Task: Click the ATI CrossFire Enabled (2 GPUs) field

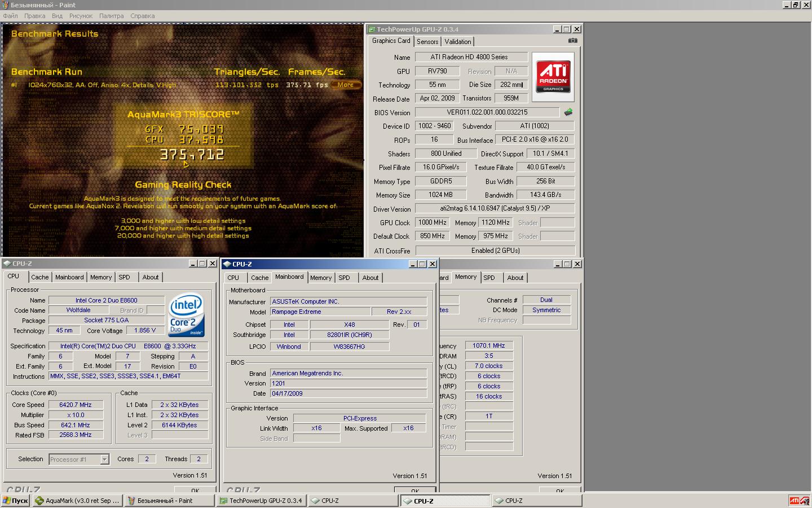Action: (495, 251)
